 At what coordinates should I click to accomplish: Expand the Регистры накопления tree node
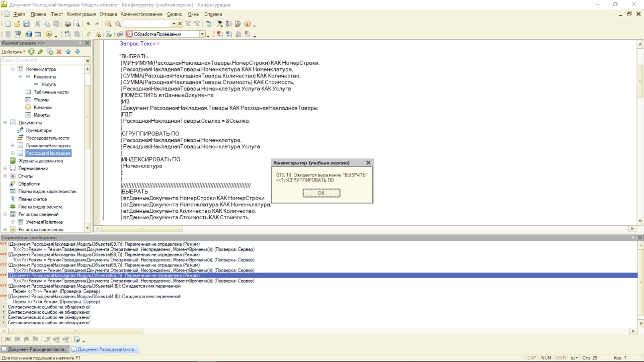pos(6,230)
